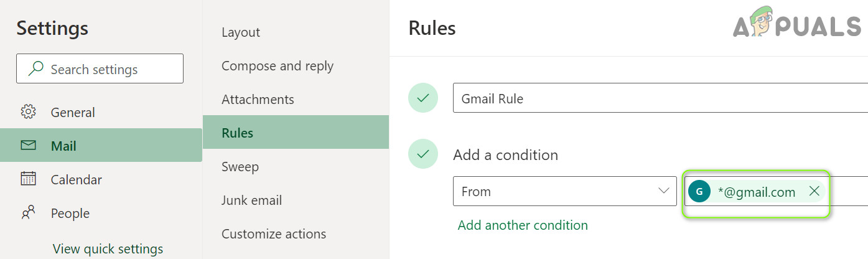Screen dimensions: 868x259
Task: Go to the Junk email settings
Action: [x=251, y=200]
